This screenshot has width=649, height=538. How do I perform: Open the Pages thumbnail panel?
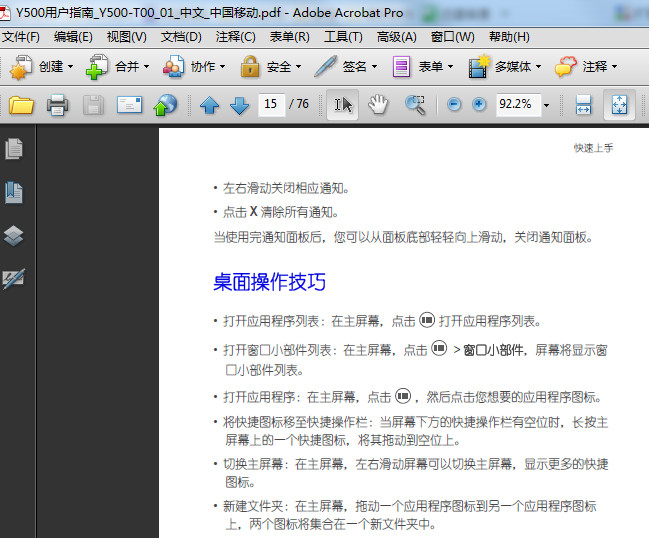(x=14, y=149)
